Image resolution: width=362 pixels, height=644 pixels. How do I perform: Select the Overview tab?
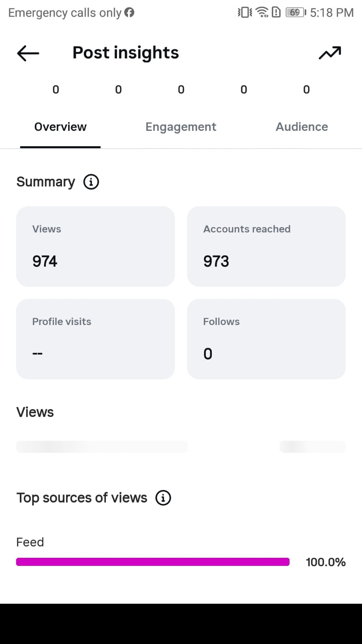60,127
